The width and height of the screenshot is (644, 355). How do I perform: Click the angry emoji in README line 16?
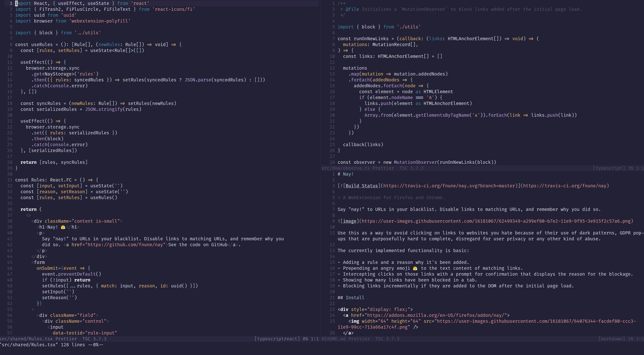(x=415, y=268)
